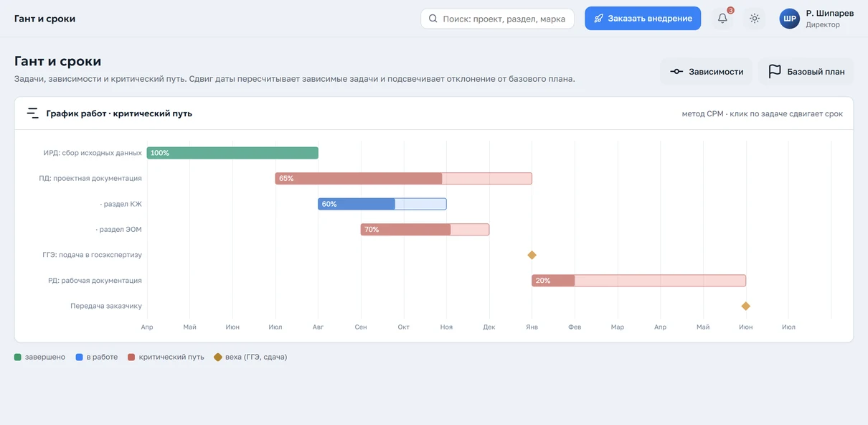The height and width of the screenshot is (425, 868).
Task: Click the red 'критический путь' legend swatch
Action: point(131,357)
